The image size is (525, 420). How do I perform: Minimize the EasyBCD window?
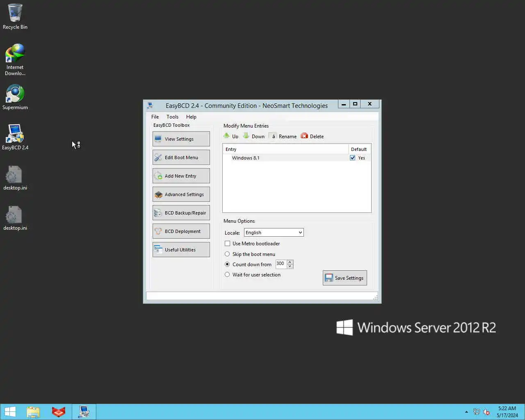pyautogui.click(x=344, y=104)
